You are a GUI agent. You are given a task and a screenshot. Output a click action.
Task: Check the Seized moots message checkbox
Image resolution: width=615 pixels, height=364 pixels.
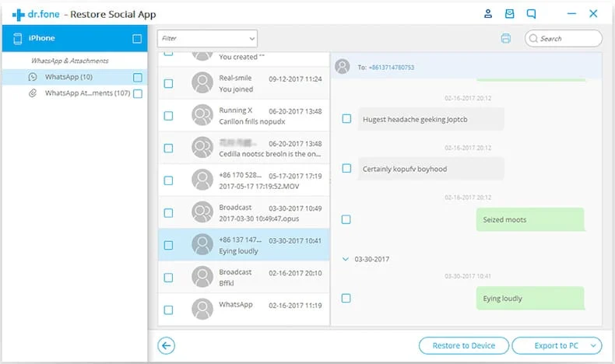click(x=346, y=219)
